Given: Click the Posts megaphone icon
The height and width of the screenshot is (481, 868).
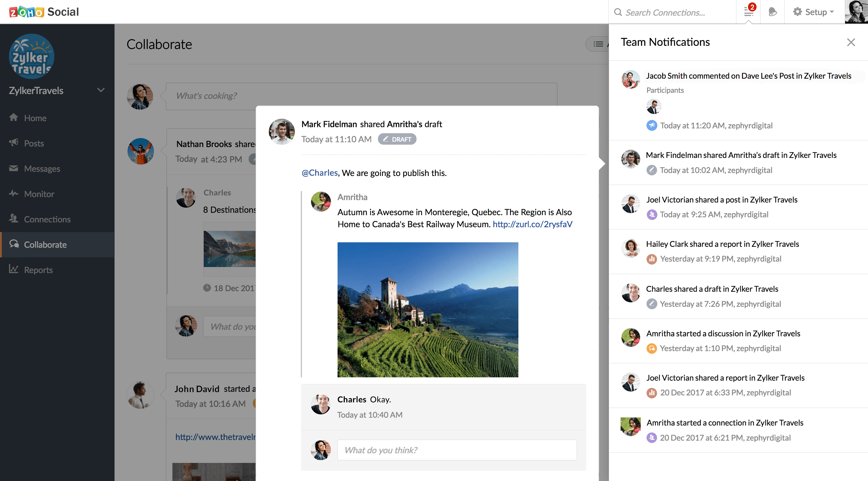Looking at the screenshot, I should click(x=14, y=142).
